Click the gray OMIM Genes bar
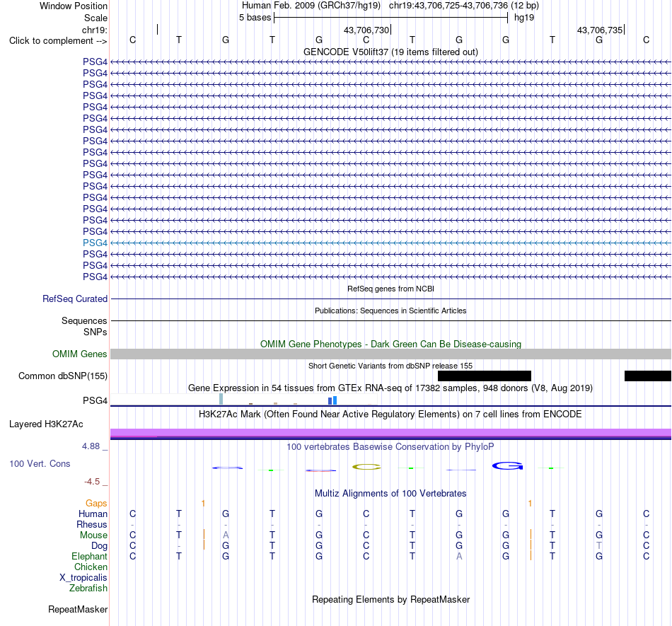Viewport: 672px width, 626px height. 391,354
